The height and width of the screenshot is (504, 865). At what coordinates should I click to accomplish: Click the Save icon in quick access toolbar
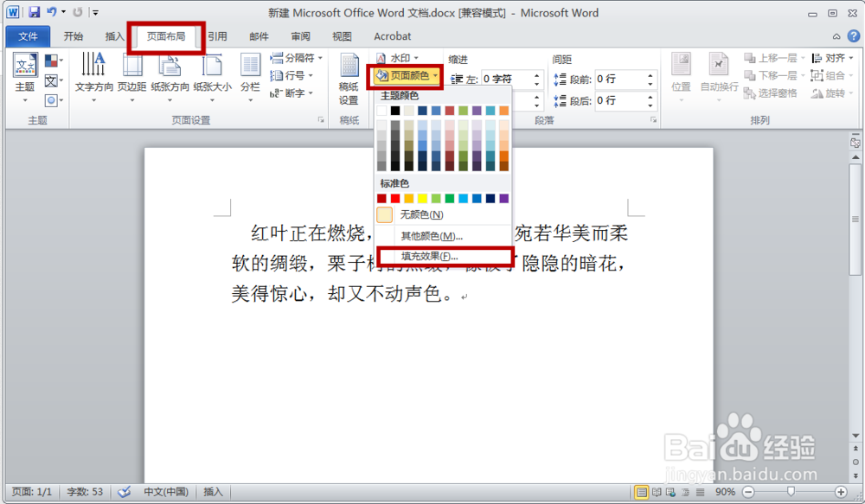coord(35,11)
